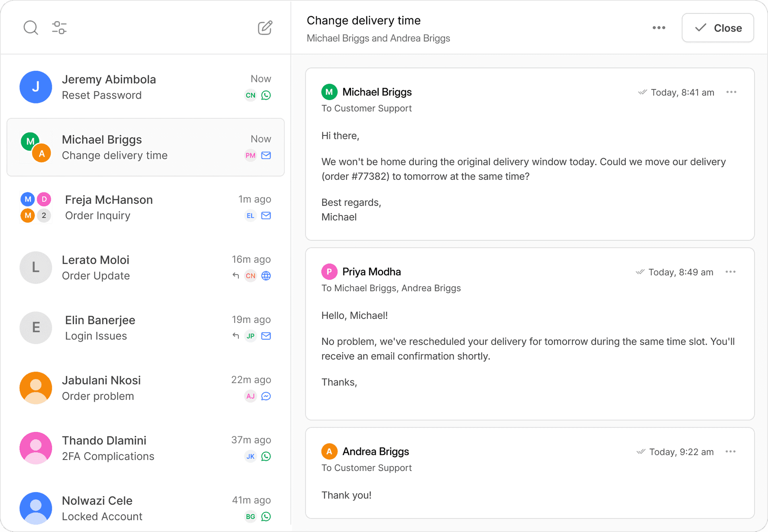Open the filter sliders icon

pos(59,28)
